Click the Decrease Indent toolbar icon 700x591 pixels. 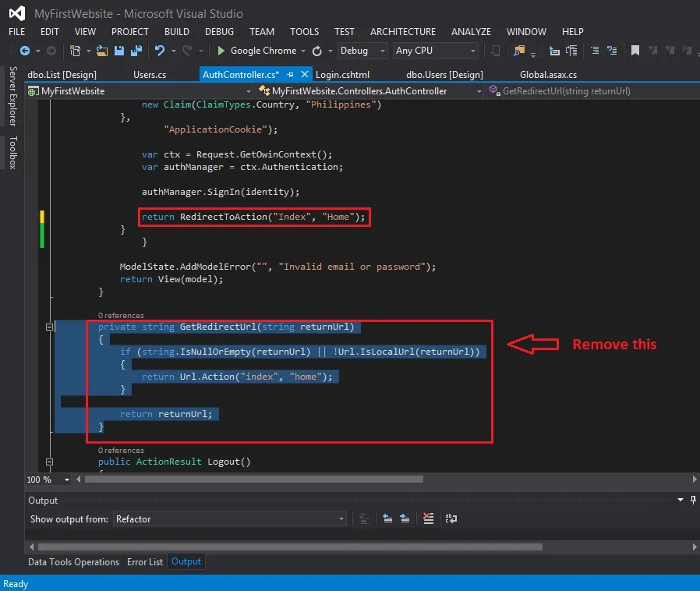(554, 51)
